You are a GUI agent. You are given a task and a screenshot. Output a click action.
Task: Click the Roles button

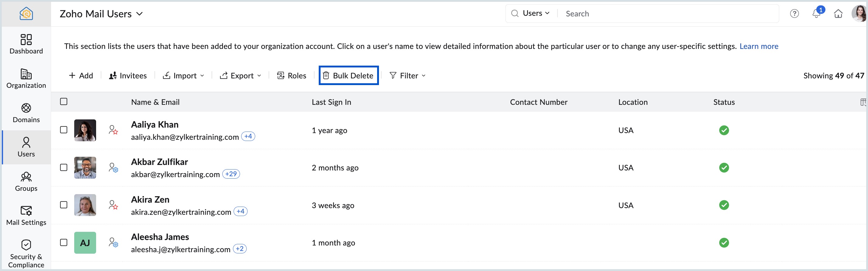[291, 75]
